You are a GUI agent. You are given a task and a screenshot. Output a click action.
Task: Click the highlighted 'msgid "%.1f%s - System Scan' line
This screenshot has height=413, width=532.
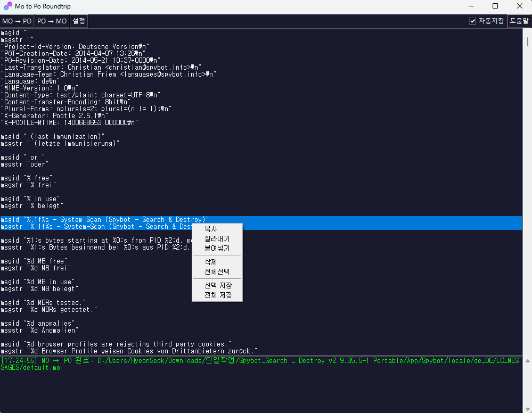click(105, 220)
